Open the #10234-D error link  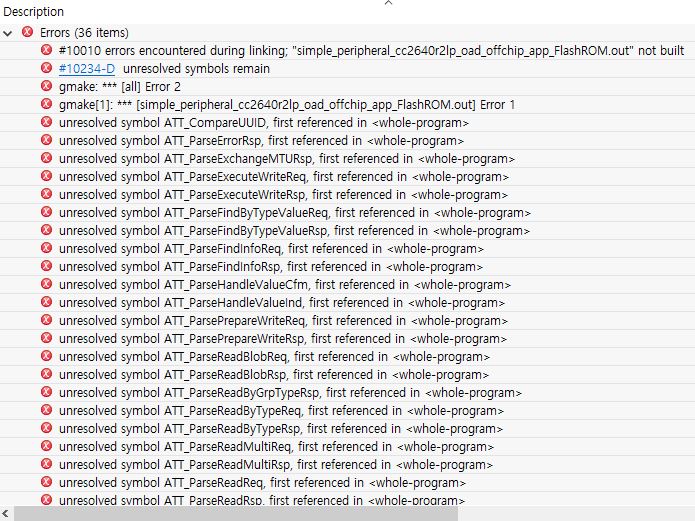86,69
